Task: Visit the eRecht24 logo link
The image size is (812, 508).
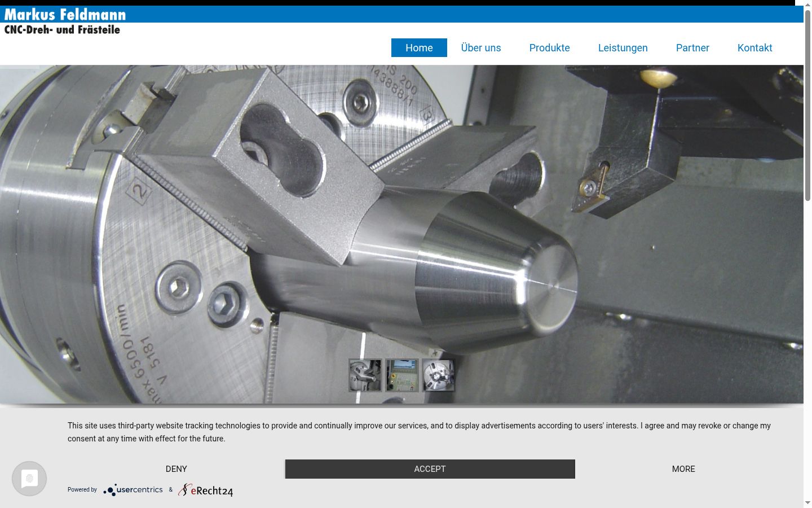Action: point(206,490)
